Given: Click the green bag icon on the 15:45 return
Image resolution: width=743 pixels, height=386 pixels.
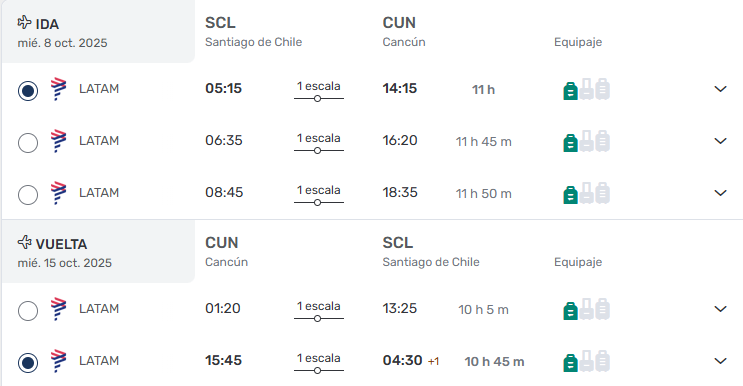Looking at the screenshot, I should click(x=571, y=363).
